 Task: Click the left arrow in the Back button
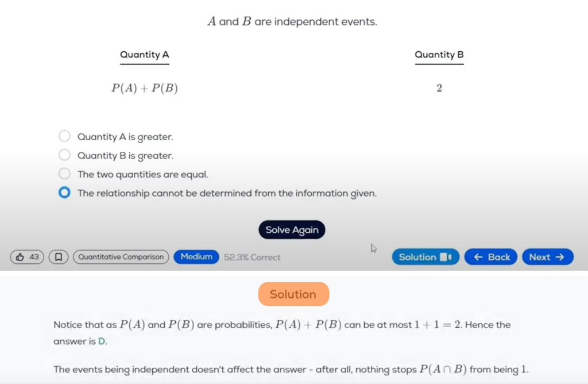(x=477, y=257)
